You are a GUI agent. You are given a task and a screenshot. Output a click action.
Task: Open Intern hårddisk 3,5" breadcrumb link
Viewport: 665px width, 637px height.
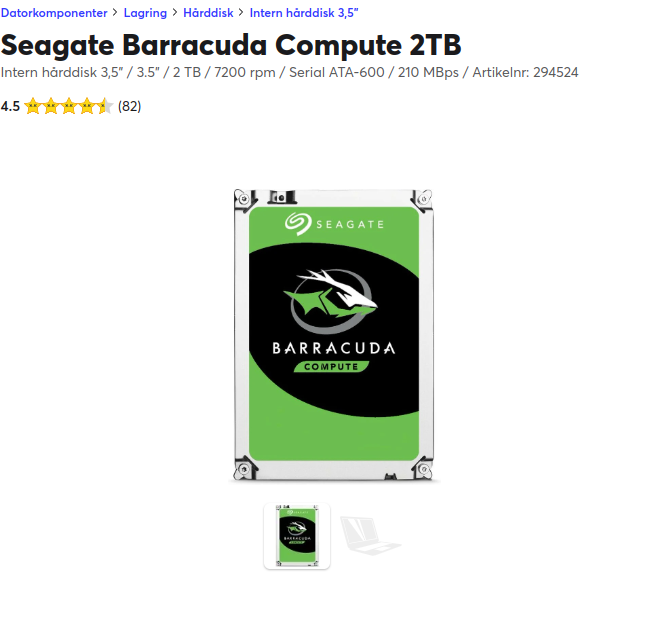coord(304,13)
